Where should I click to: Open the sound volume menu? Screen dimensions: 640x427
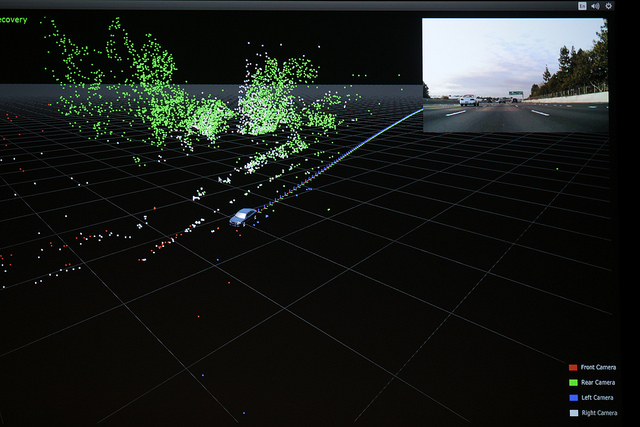coord(595,6)
